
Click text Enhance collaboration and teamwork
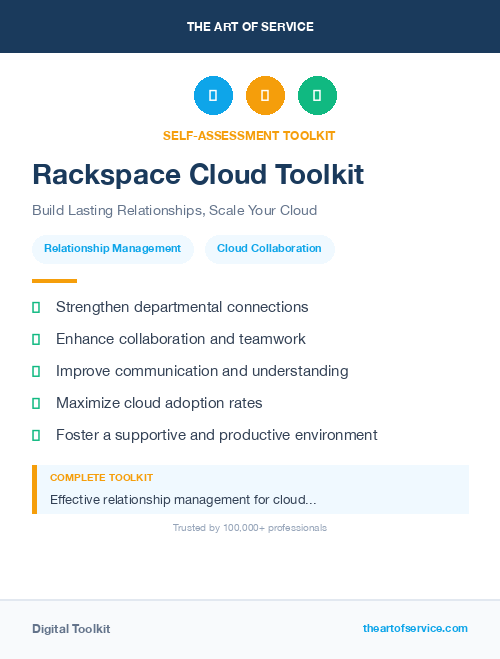pos(181,339)
